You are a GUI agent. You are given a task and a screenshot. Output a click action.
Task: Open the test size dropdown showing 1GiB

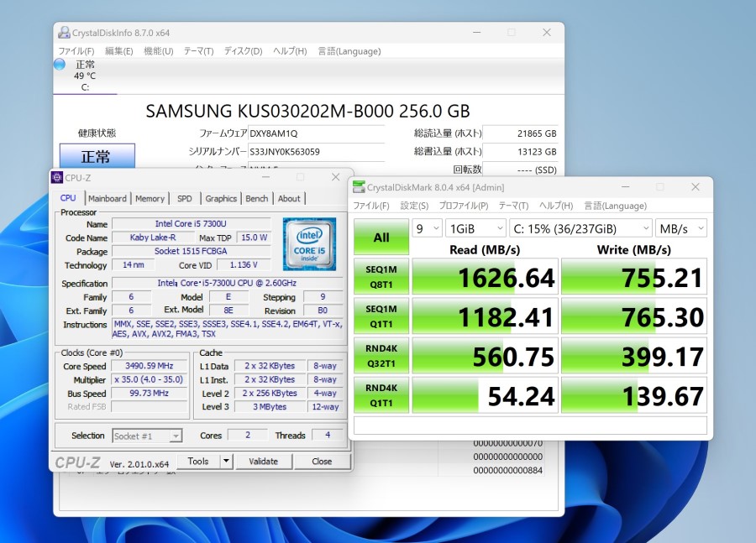point(475,228)
